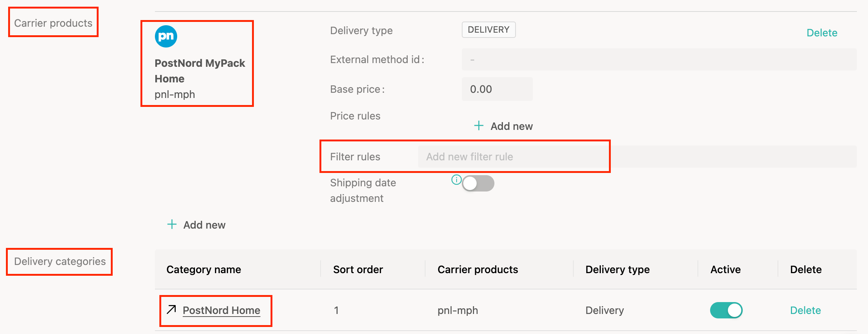Click the DELIVERY type tag

coord(488,30)
